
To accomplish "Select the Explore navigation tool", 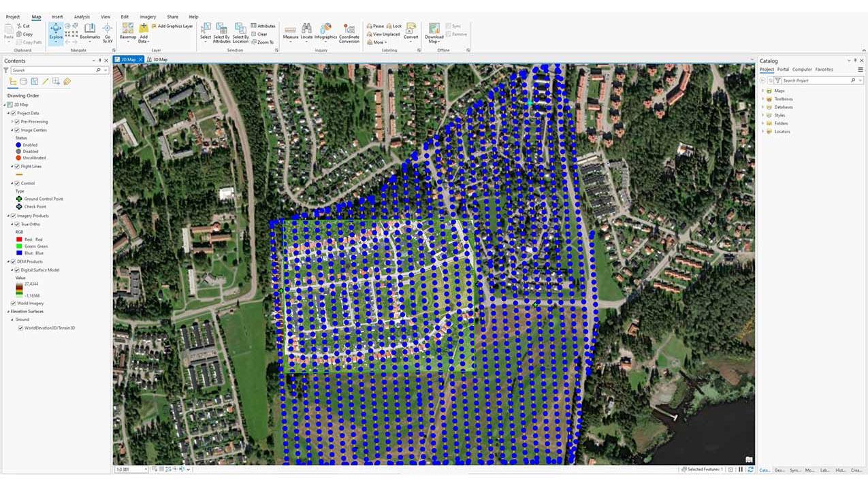I will pyautogui.click(x=56, y=31).
